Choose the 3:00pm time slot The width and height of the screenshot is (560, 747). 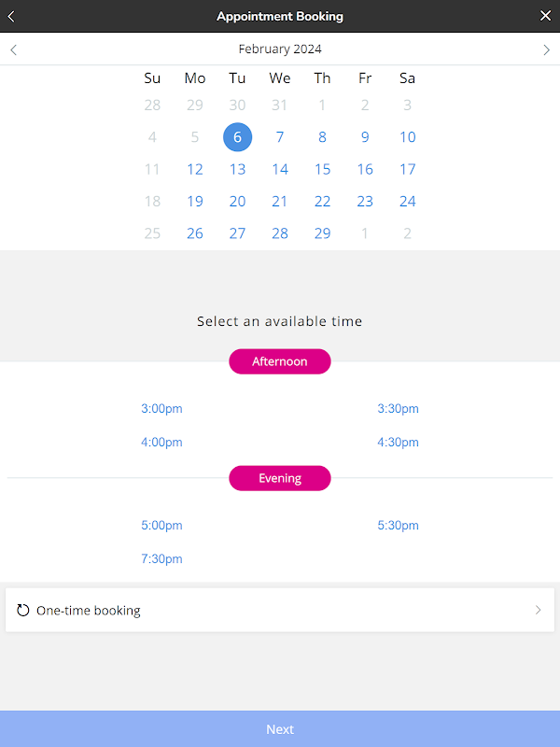[x=161, y=409]
